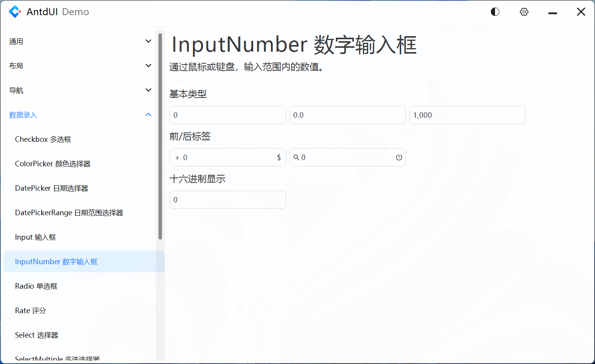Click the AntdUI logo icon
595x364 pixels.
[x=15, y=12]
